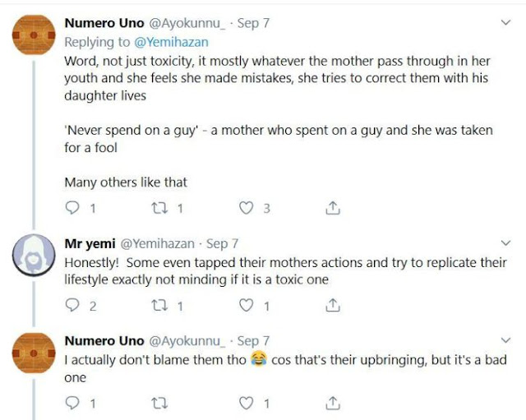Open the dropdown on last Numero Uno tweet
This screenshot has width=526, height=420.
click(505, 340)
